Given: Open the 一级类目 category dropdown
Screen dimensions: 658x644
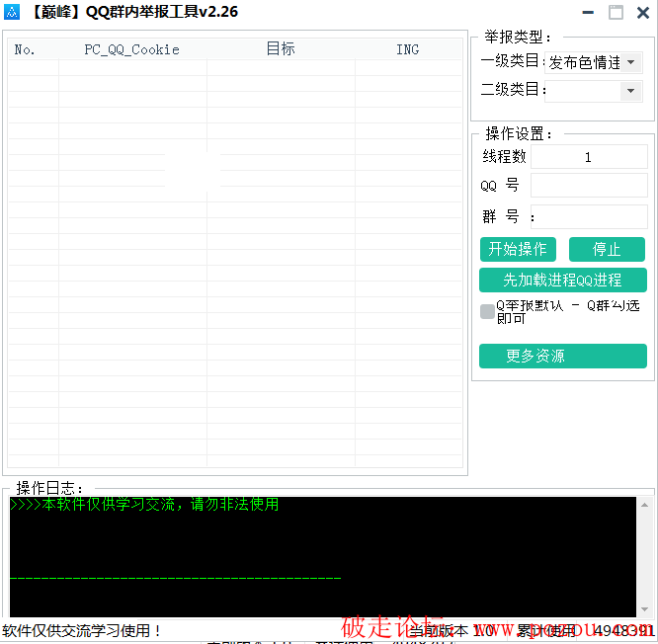Looking at the screenshot, I should (x=594, y=62).
